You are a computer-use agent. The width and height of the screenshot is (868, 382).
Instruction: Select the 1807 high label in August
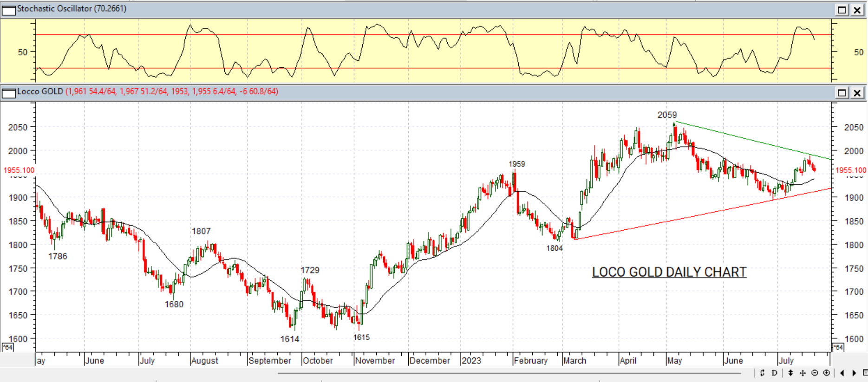coord(201,231)
